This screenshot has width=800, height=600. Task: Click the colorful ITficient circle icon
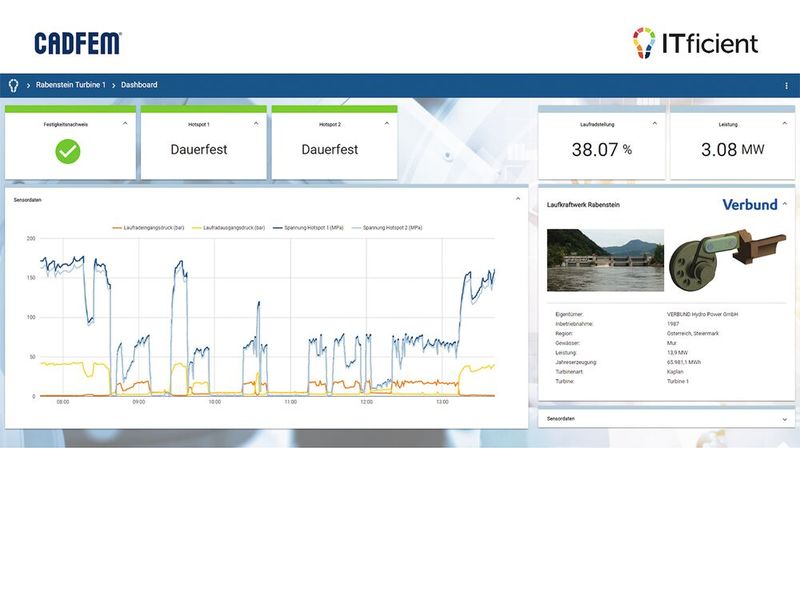coord(640,37)
